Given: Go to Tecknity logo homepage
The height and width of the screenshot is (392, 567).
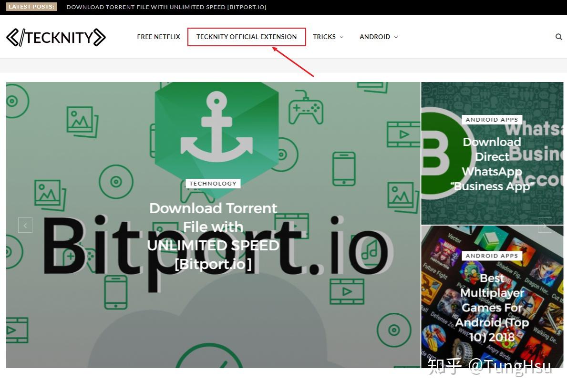Looking at the screenshot, I should [x=56, y=37].
